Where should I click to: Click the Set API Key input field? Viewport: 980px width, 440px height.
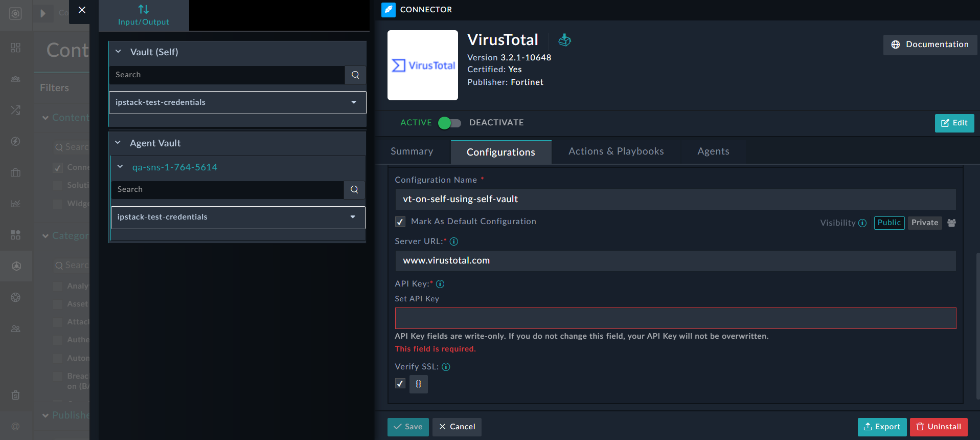675,318
